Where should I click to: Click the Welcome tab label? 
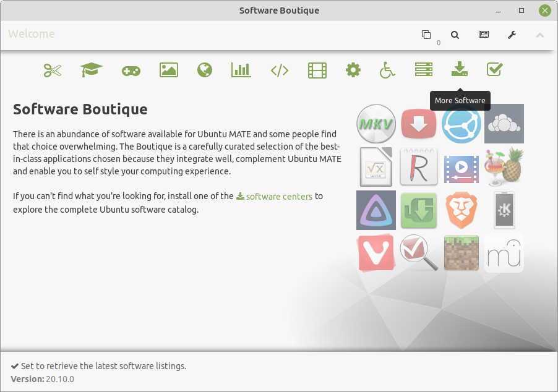pyautogui.click(x=31, y=33)
